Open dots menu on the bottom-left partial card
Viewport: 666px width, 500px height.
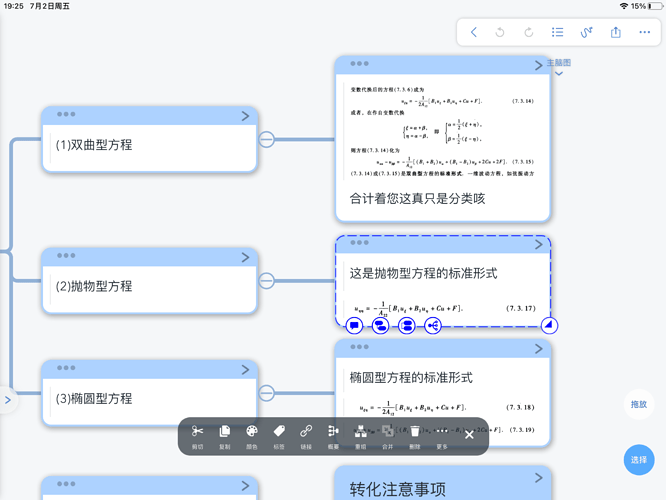coord(66,484)
